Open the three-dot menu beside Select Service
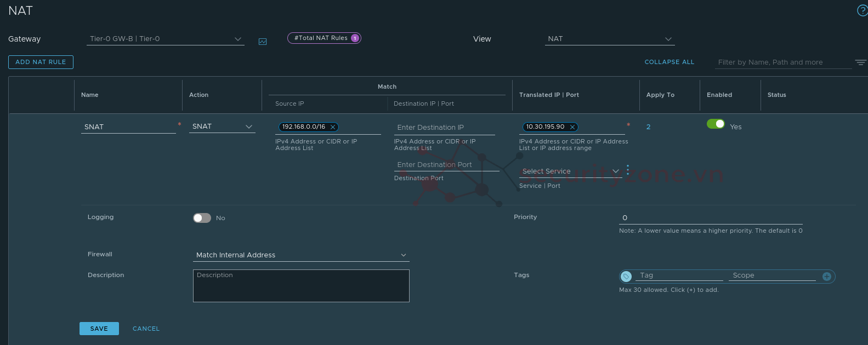The image size is (868, 345). click(x=628, y=170)
